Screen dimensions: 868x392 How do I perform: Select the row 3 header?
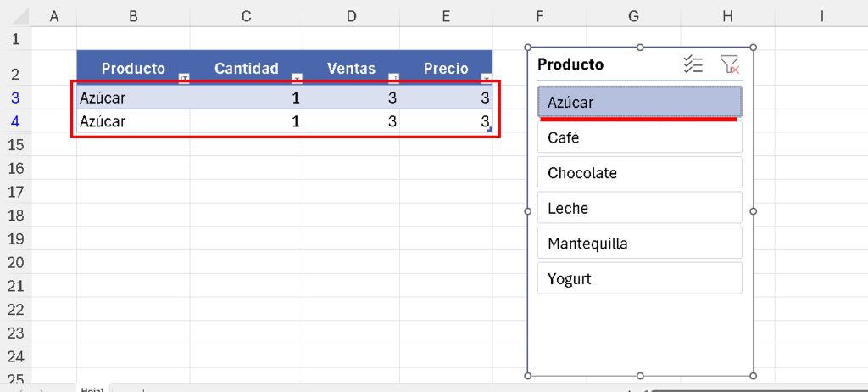pos(14,98)
